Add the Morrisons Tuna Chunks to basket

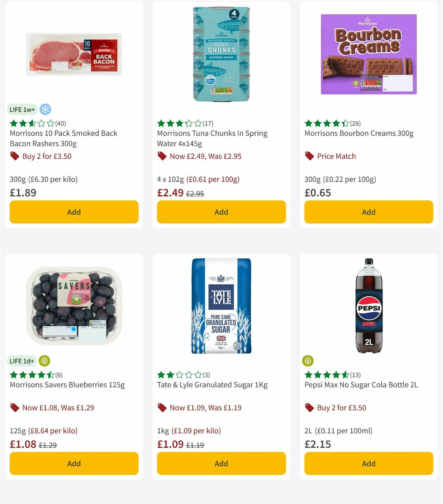[221, 212]
